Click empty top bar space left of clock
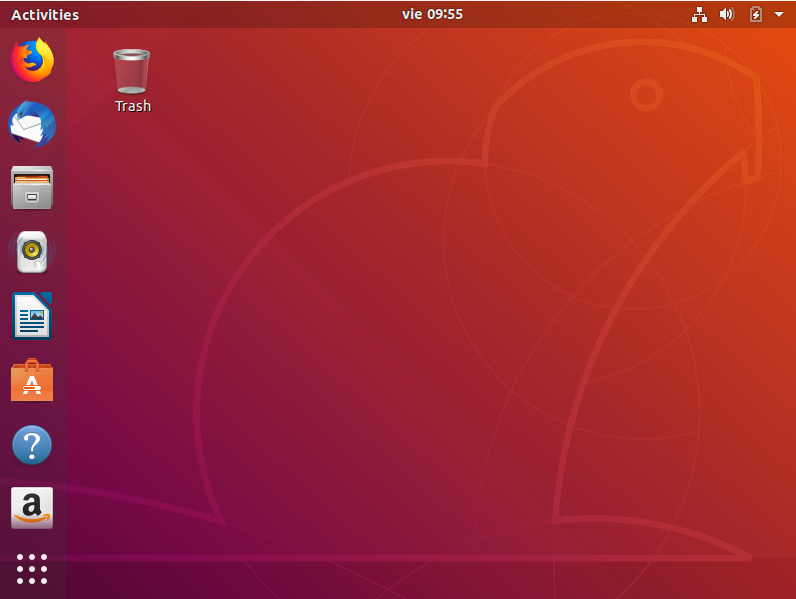Screen dimensions: 796x599 click(x=250, y=15)
